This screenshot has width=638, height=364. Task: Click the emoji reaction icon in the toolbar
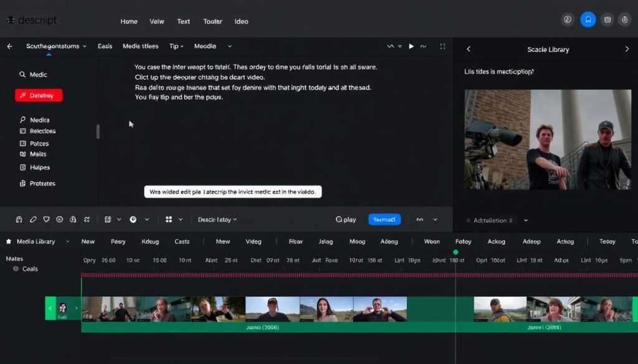59,219
